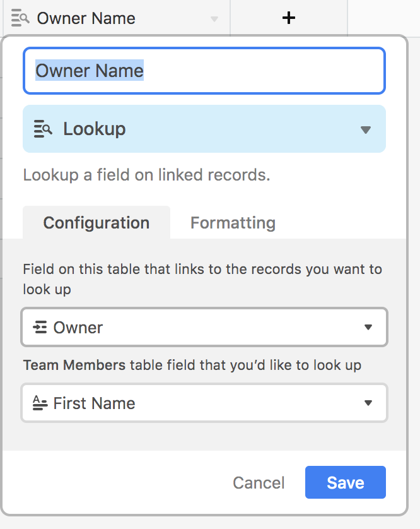Focus the Owner Name field name input
The width and height of the screenshot is (420, 529).
[204, 71]
